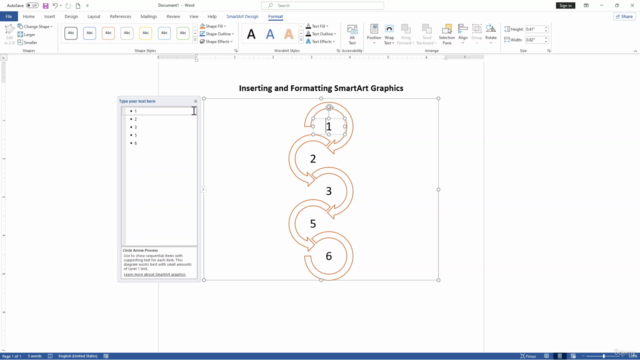Click the Ribbon Display Options icon
Image resolution: width=640 pixels, height=360 pixels.
pyautogui.click(x=586, y=6)
